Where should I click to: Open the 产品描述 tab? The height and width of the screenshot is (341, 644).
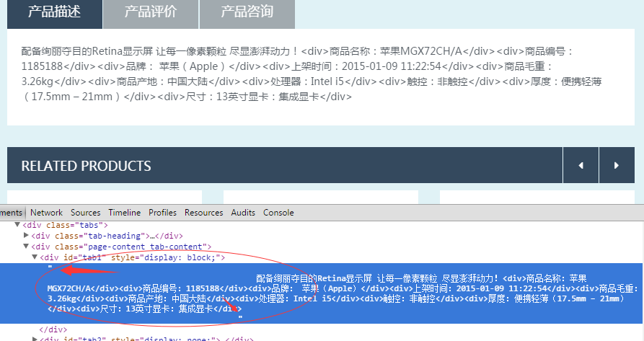pyautogui.click(x=55, y=13)
